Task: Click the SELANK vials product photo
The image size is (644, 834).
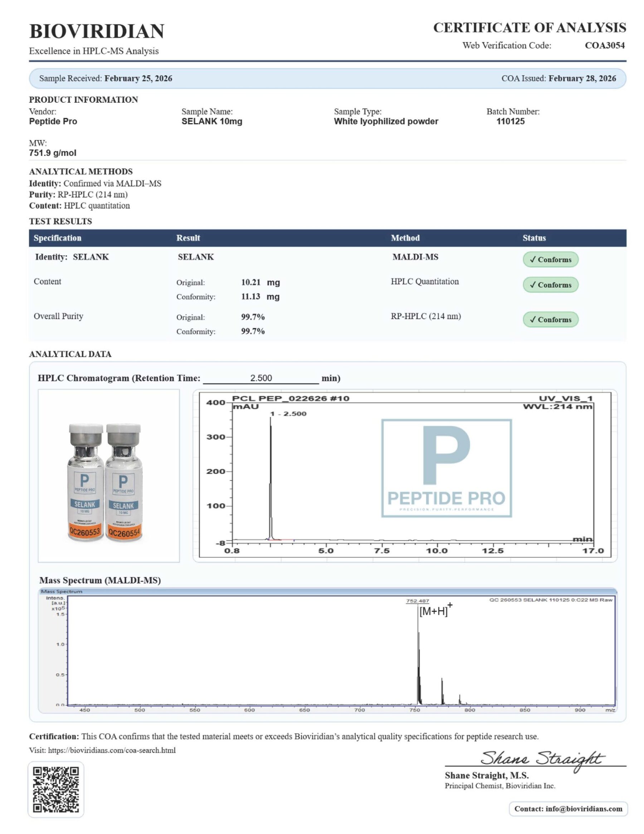Action: (x=108, y=476)
